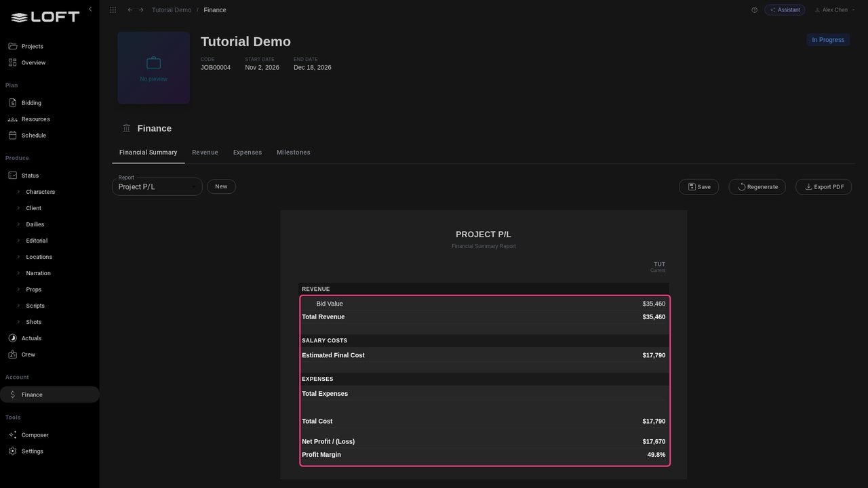The image size is (868, 488).
Task: Click the job code JOB00004
Action: pos(216,68)
